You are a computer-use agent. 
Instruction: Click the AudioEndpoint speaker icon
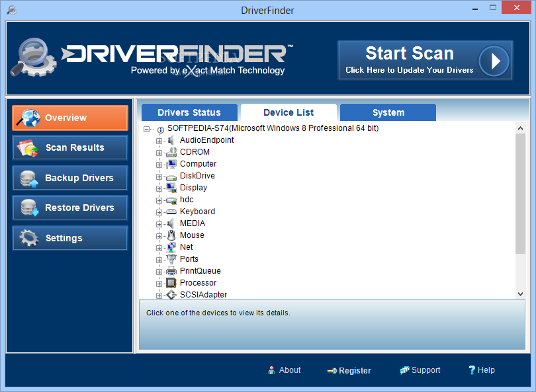[x=171, y=140]
